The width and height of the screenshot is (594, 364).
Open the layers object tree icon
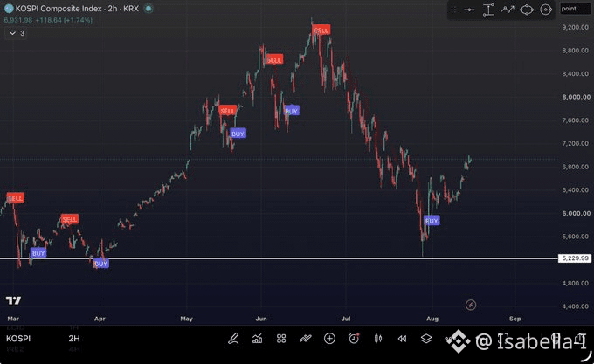coord(426,339)
